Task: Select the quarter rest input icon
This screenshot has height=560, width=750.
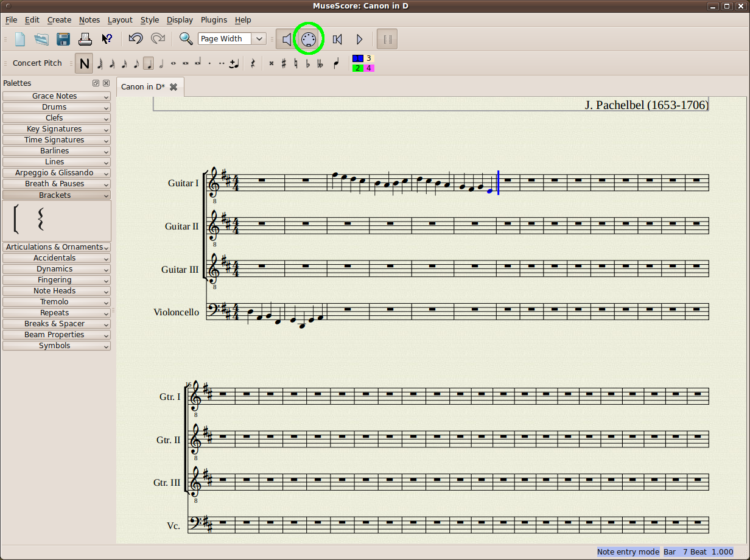Action: [x=253, y=63]
